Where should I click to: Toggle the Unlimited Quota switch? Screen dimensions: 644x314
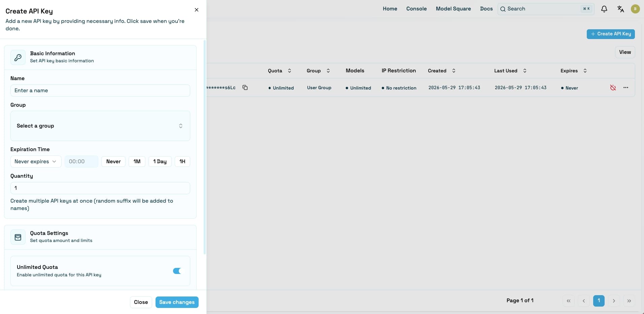pos(177,271)
